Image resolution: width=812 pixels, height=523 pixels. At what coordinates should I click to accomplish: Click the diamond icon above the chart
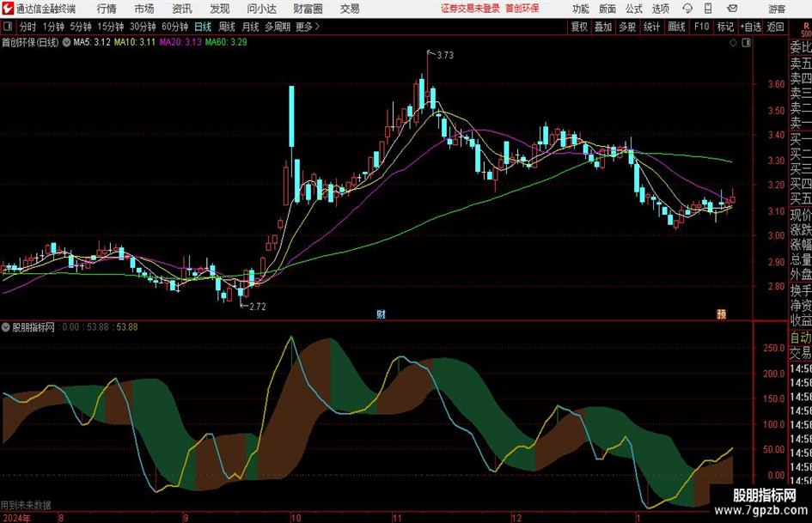733,43
